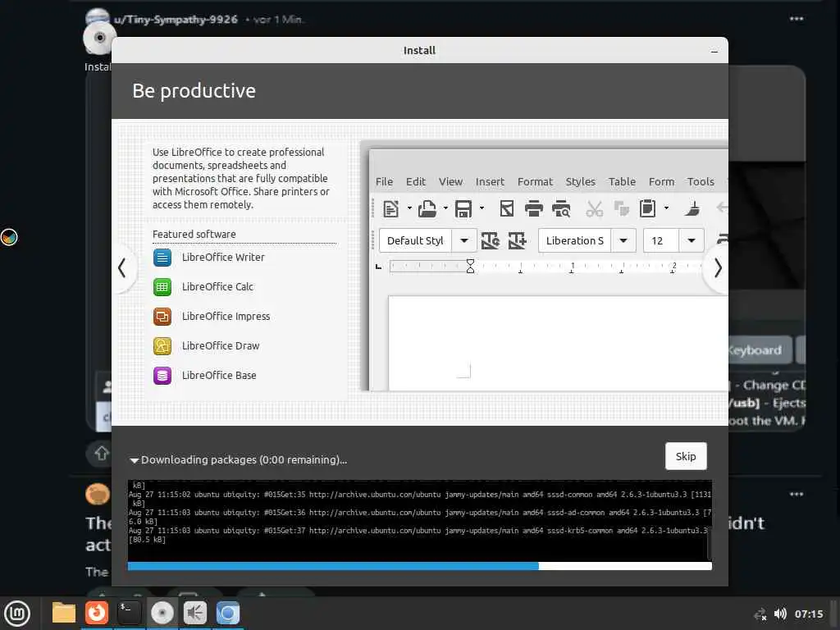Click the Open file toolbar icon
Image resolution: width=840 pixels, height=630 pixels.
click(x=427, y=208)
